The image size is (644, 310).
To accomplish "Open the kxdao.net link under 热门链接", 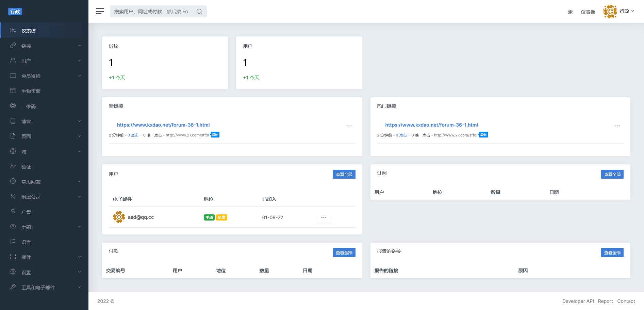I will [x=431, y=125].
